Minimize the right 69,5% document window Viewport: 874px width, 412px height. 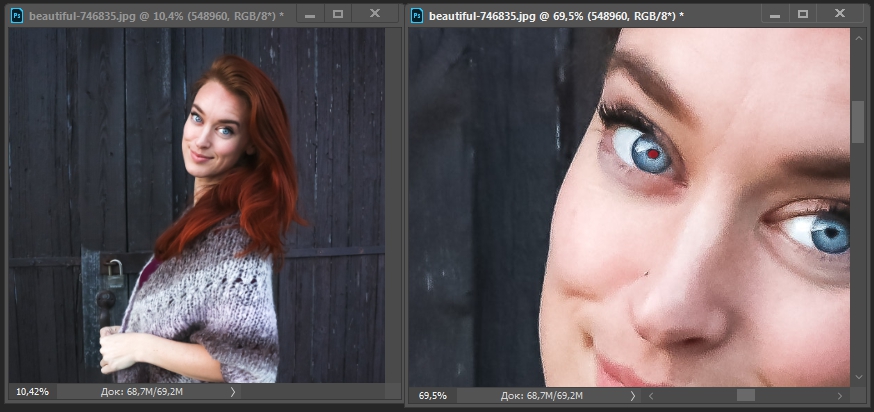click(775, 14)
